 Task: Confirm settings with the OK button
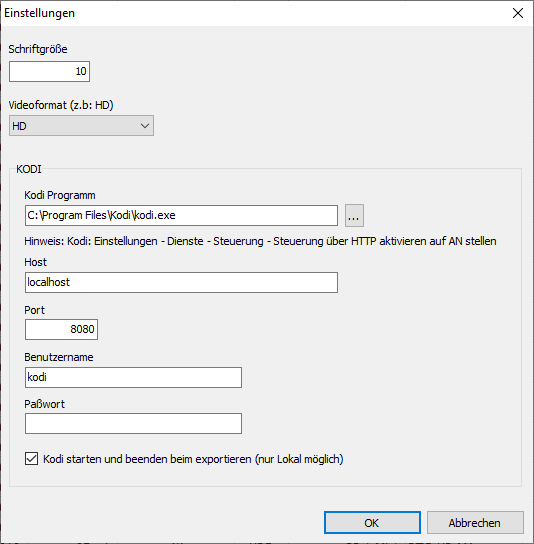coord(372,522)
